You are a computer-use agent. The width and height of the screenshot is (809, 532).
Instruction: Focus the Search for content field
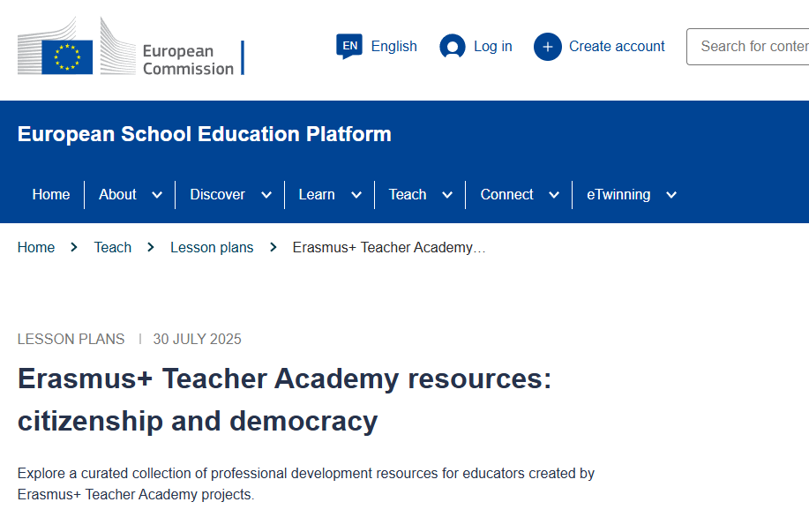(750, 47)
